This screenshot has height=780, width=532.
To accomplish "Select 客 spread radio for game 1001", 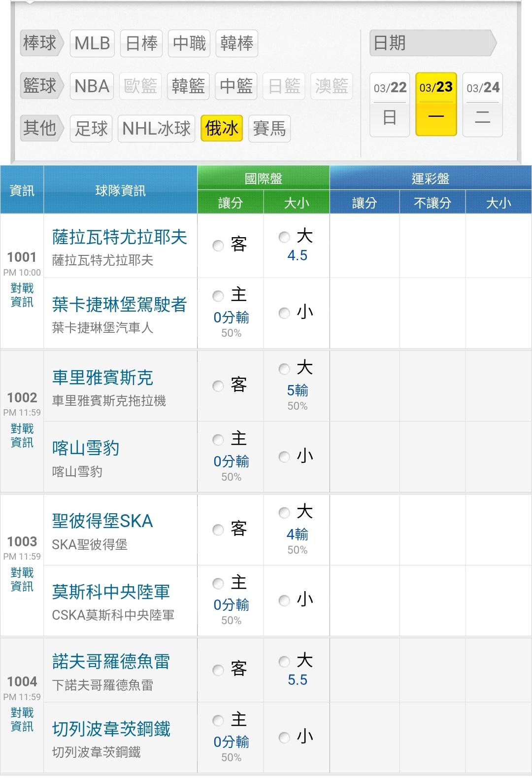I will coord(218,245).
